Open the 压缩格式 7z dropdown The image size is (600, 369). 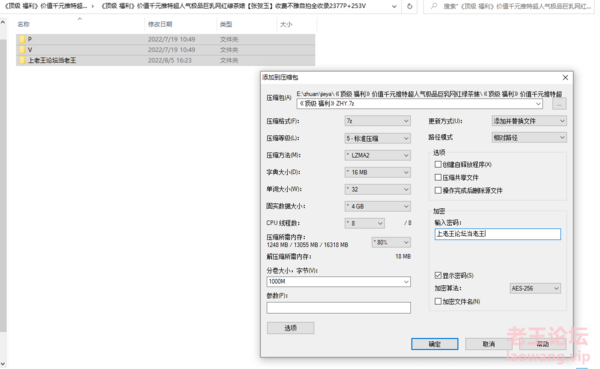pyautogui.click(x=377, y=121)
